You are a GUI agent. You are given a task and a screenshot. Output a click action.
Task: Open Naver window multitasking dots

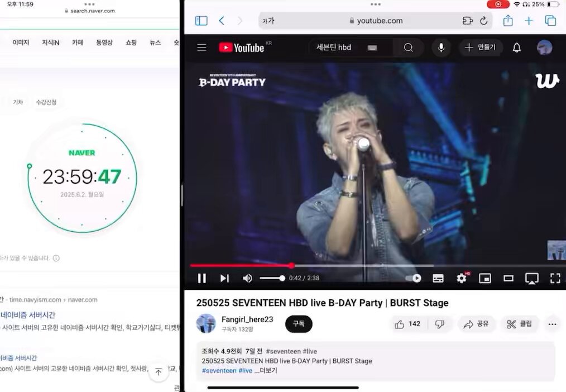(89, 4)
